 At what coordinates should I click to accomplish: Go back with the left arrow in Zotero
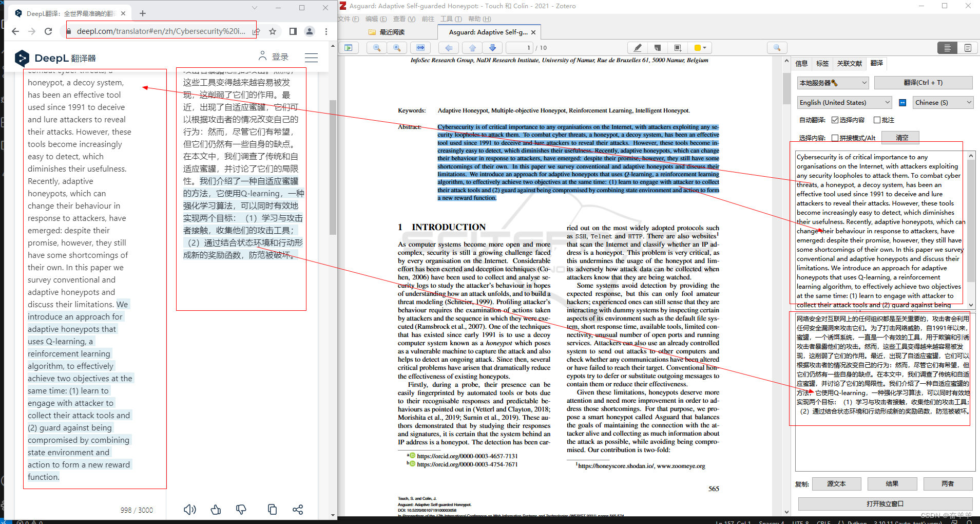coord(449,48)
